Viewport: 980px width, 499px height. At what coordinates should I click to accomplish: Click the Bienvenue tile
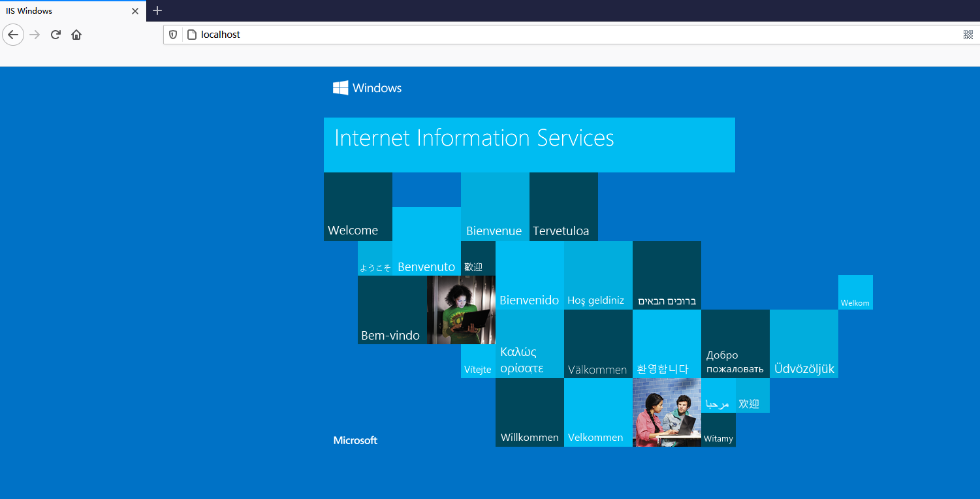pyautogui.click(x=495, y=206)
